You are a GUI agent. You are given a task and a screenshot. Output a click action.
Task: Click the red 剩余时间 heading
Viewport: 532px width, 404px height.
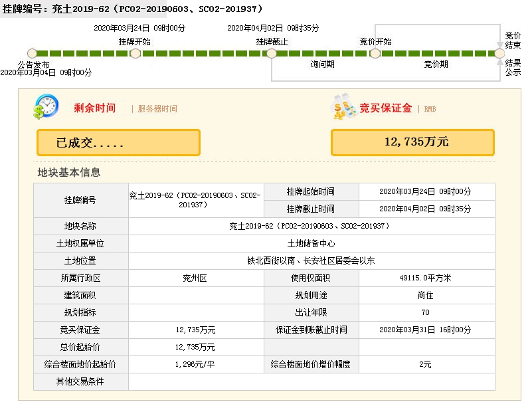tap(94, 108)
